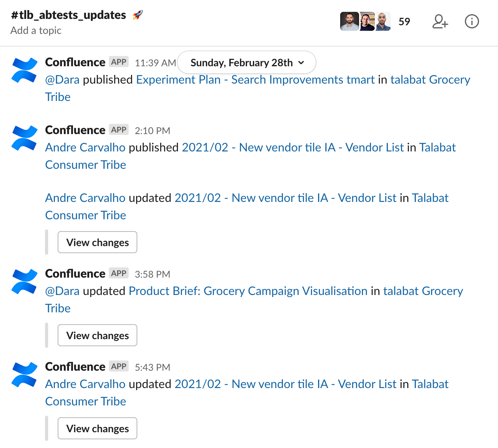498x448 pixels.
Task: Open channel details info icon
Action: coord(472,21)
